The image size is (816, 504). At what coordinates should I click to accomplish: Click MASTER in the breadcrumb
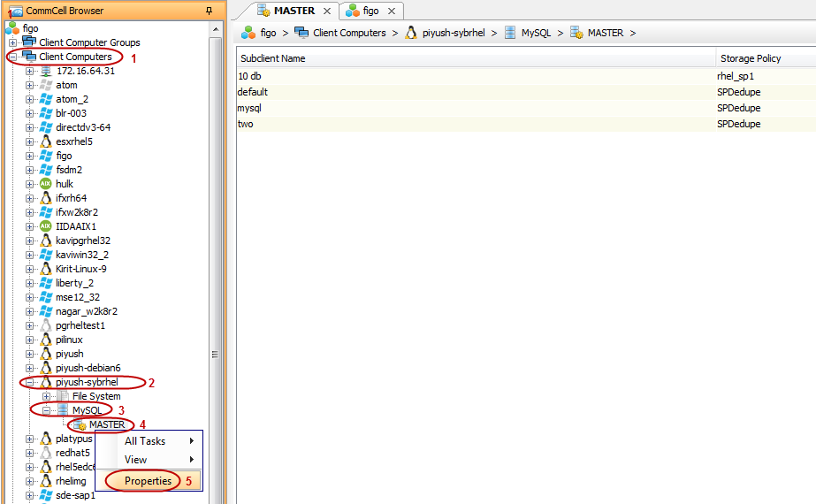pos(606,33)
